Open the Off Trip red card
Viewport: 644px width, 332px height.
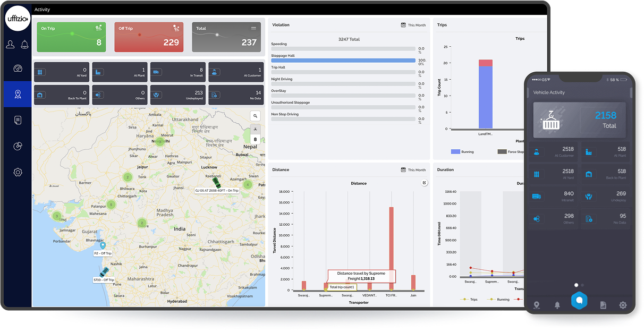[x=149, y=37]
